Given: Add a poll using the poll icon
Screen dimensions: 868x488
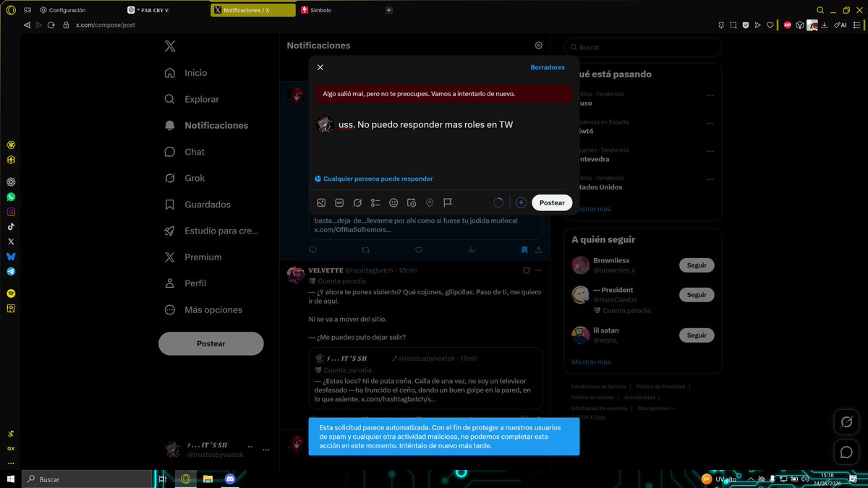Looking at the screenshot, I should point(375,202).
